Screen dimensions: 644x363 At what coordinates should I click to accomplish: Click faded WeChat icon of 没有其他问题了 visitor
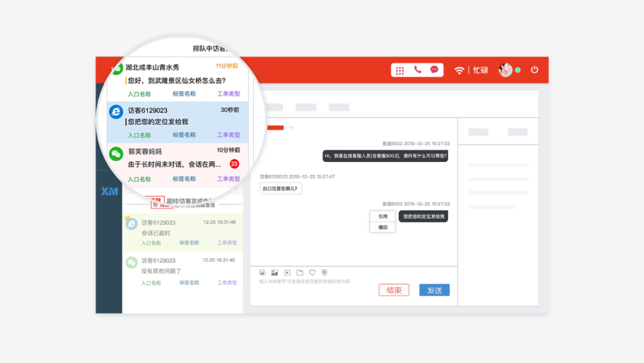pos(131,262)
